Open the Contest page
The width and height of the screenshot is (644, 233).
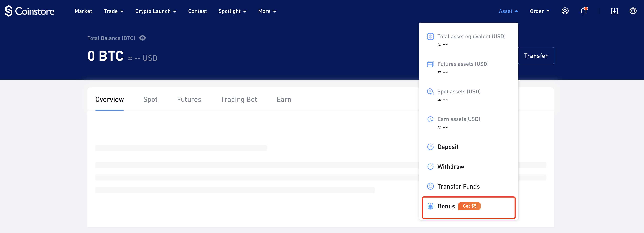pyautogui.click(x=197, y=11)
